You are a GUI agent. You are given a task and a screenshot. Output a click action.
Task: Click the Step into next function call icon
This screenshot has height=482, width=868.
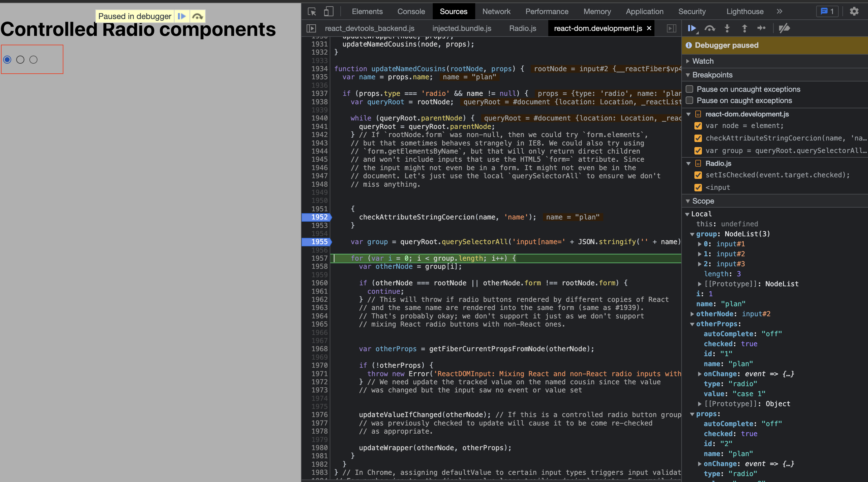727,29
